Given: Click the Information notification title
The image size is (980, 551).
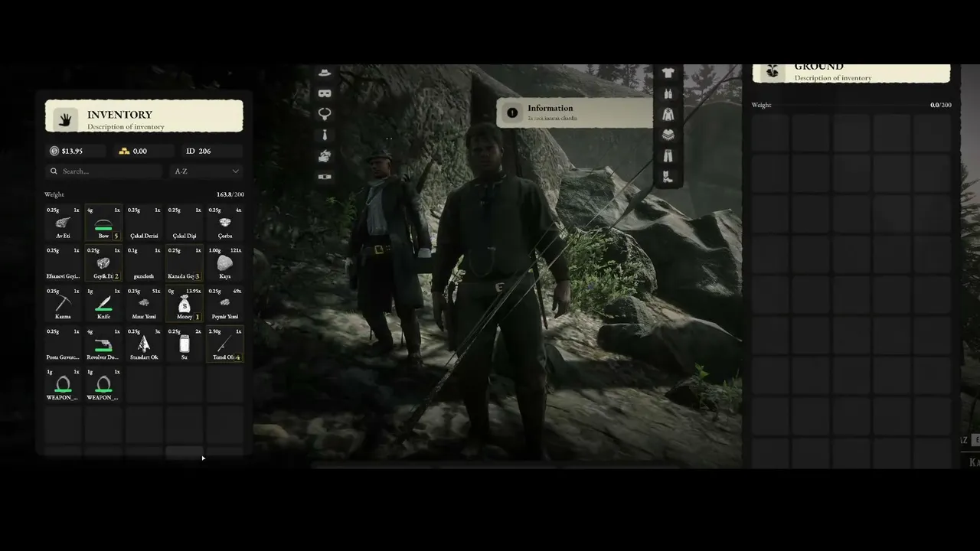Looking at the screenshot, I should [550, 108].
